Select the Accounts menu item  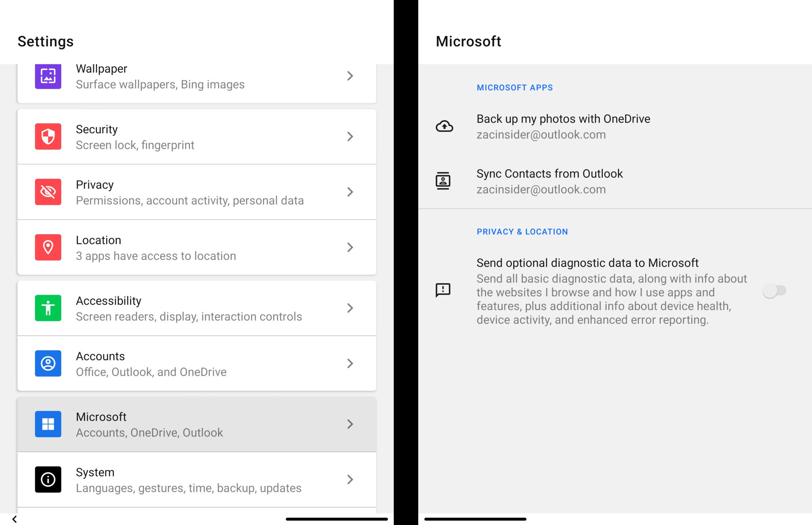click(x=197, y=364)
